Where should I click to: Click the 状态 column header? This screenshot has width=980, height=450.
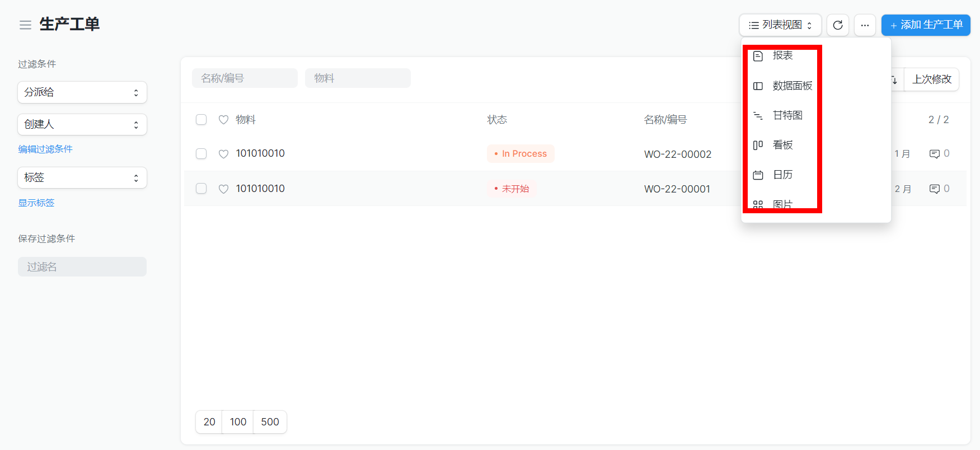click(x=497, y=120)
